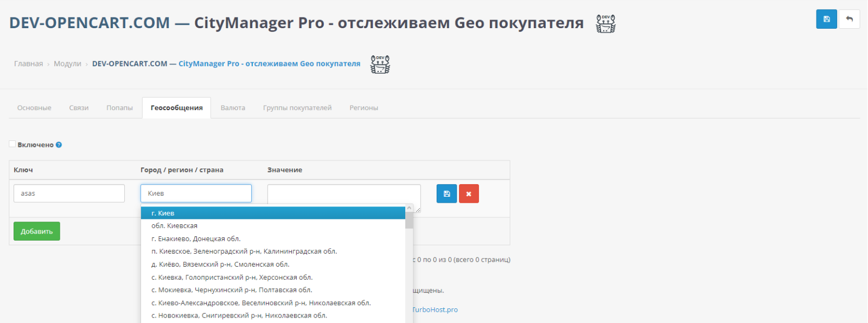The height and width of the screenshot is (323, 868).
Task: Open the Попапы tab
Action: (x=119, y=108)
